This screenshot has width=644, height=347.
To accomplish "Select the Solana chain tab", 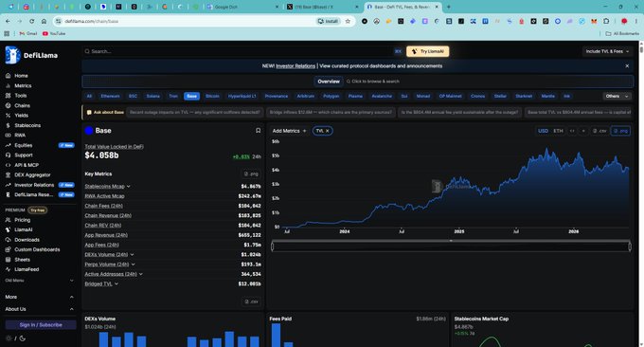I will coord(152,96).
